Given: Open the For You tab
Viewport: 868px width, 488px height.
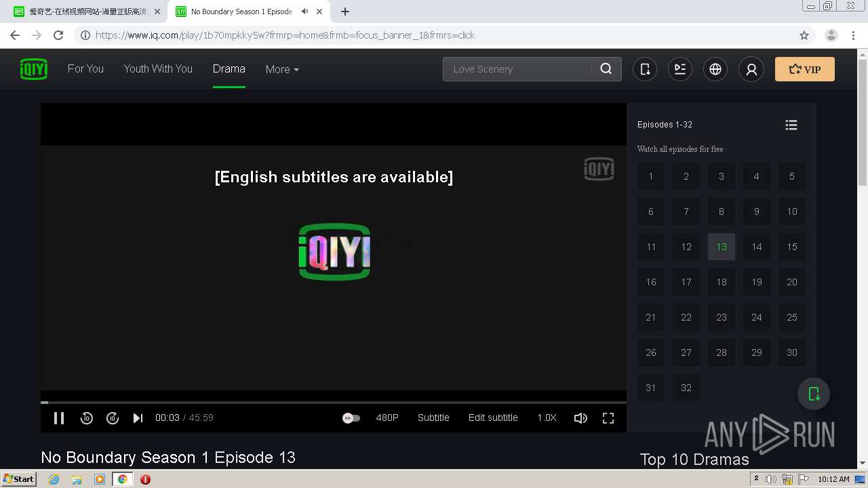Looking at the screenshot, I should click(85, 68).
